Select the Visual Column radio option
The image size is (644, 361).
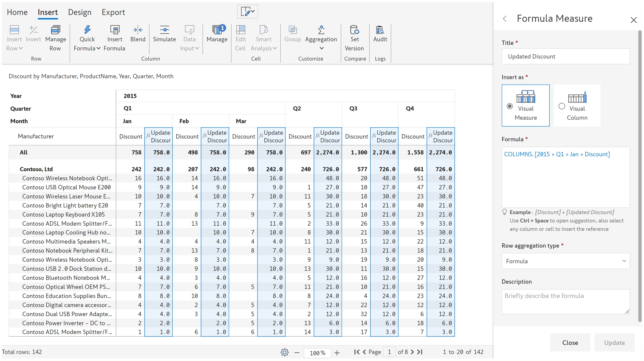pos(562,106)
